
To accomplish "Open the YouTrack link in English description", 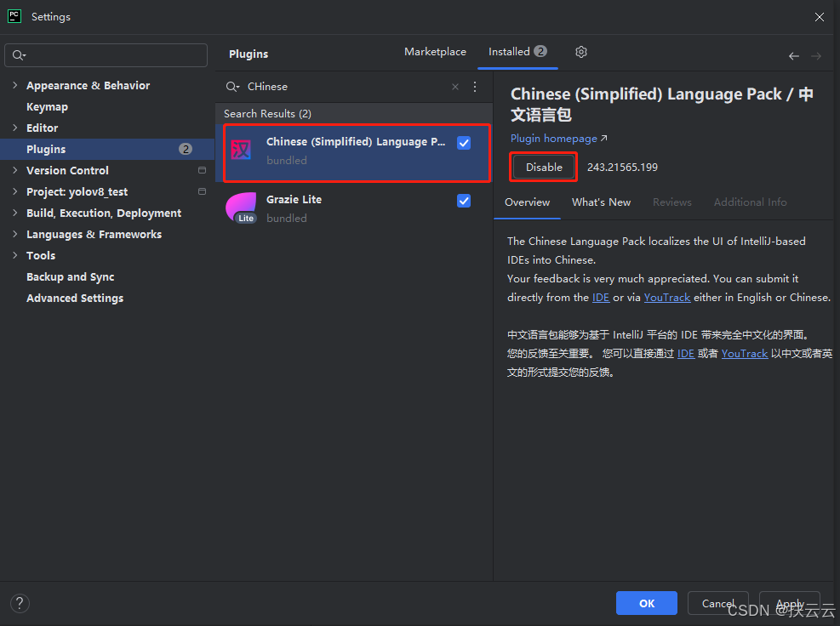I will point(667,297).
